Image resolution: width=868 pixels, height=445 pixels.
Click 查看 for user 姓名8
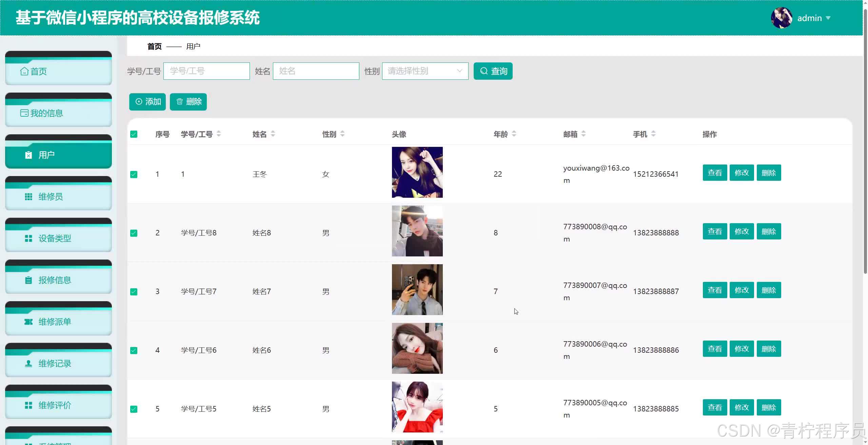(715, 231)
